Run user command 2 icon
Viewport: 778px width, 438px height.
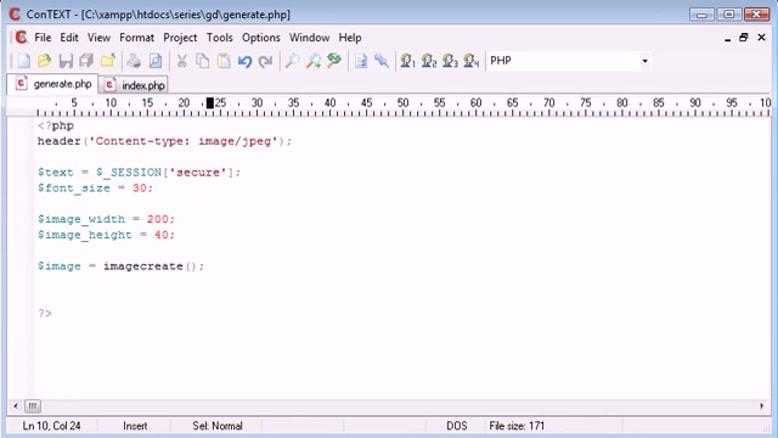click(429, 61)
